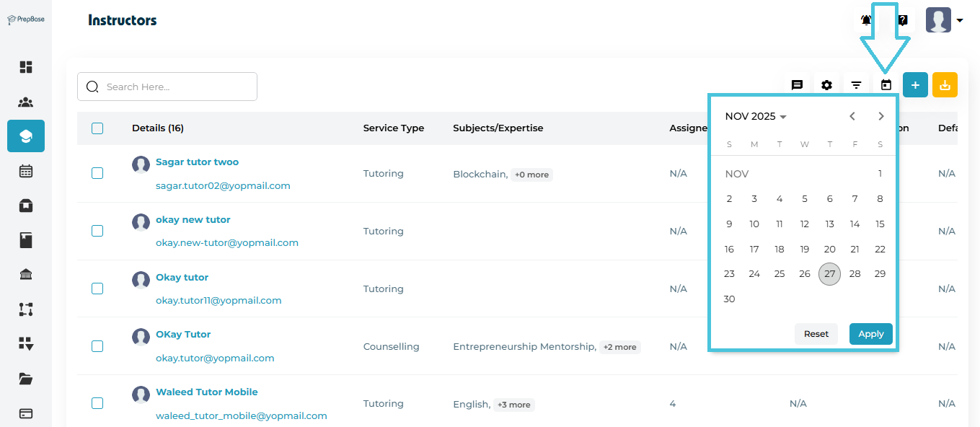Viewport: 980px width, 427px height.
Task: Open the user profile avatar dropdown
Action: 944,20
